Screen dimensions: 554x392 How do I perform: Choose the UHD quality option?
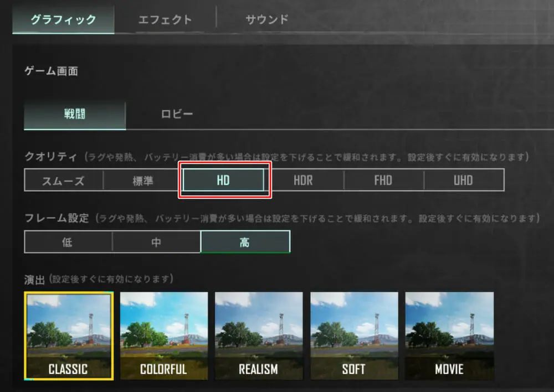click(464, 180)
